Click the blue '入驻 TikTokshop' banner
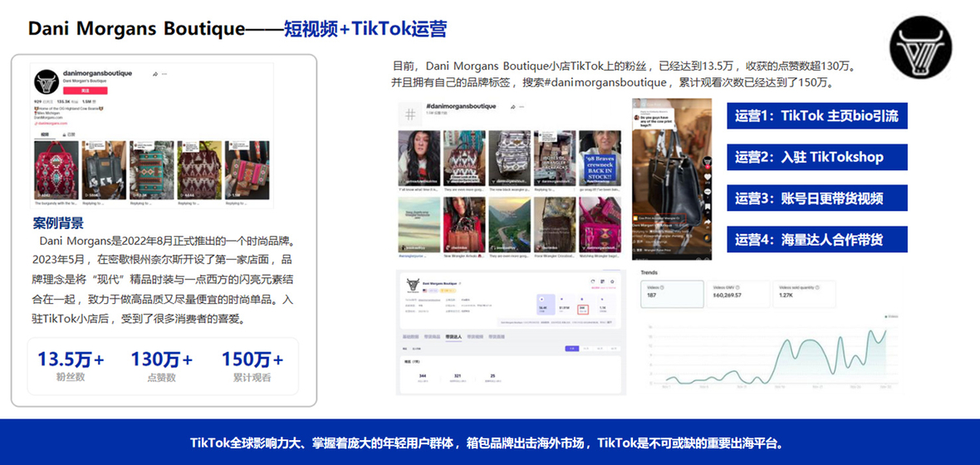The height and width of the screenshot is (465, 980). coord(816,157)
